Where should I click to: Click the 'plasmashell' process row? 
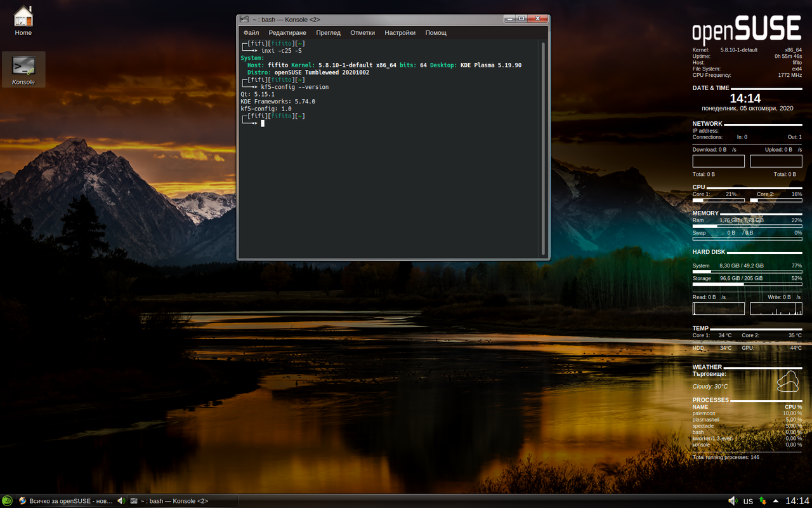click(x=747, y=420)
